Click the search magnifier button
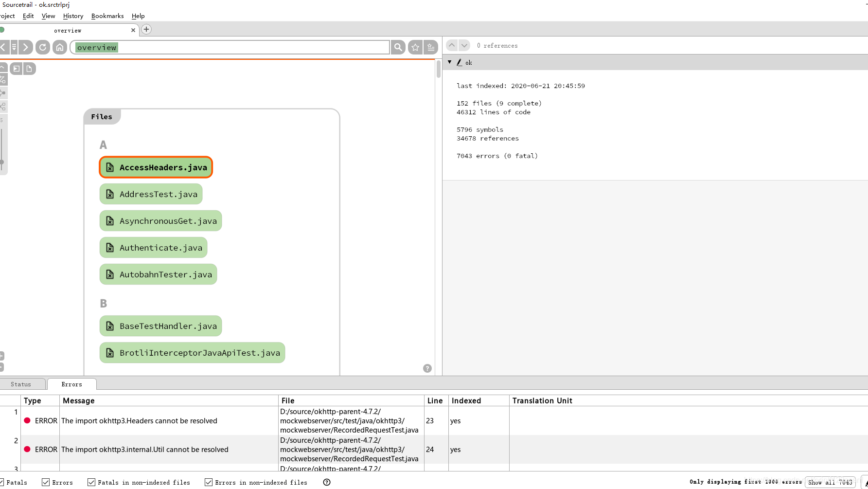 pos(398,47)
